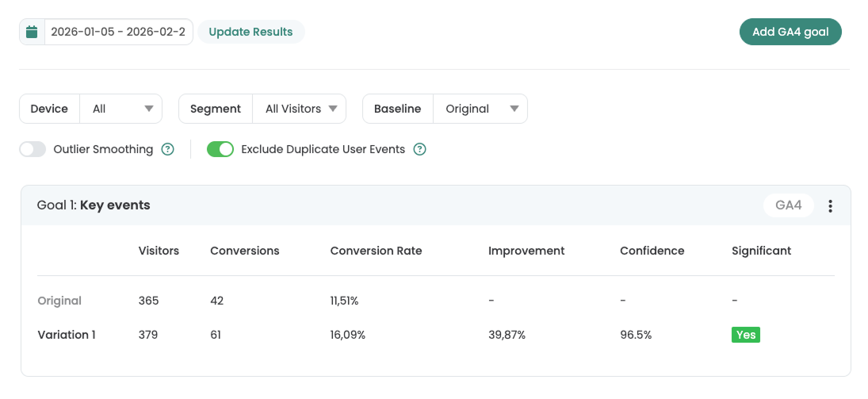This screenshot has width=868, height=399.
Task: Click the Update Results button
Action: [x=250, y=32]
